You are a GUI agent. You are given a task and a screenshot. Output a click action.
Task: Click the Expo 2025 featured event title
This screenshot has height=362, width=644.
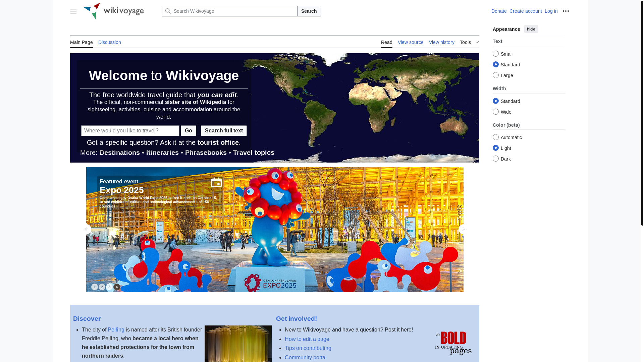click(122, 190)
